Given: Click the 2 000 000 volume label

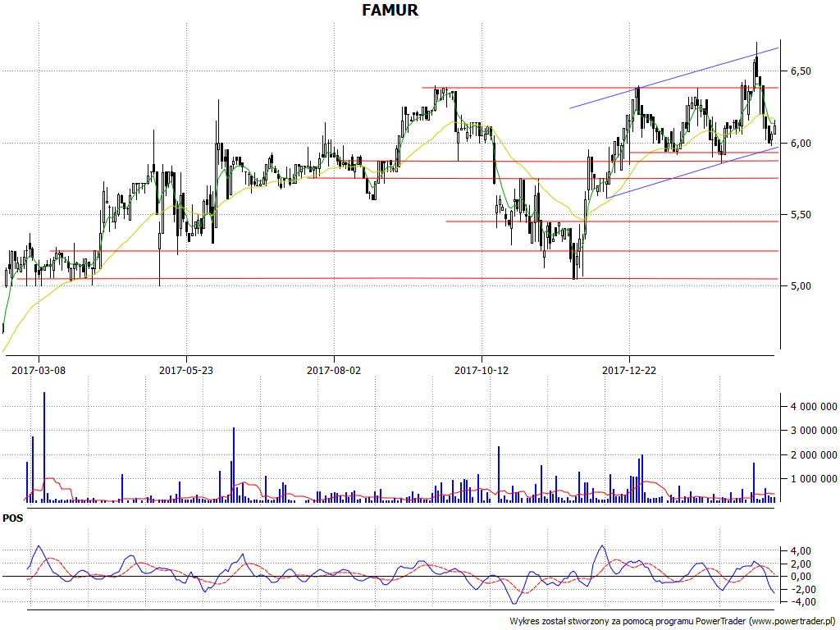Looking at the screenshot, I should 814,455.
